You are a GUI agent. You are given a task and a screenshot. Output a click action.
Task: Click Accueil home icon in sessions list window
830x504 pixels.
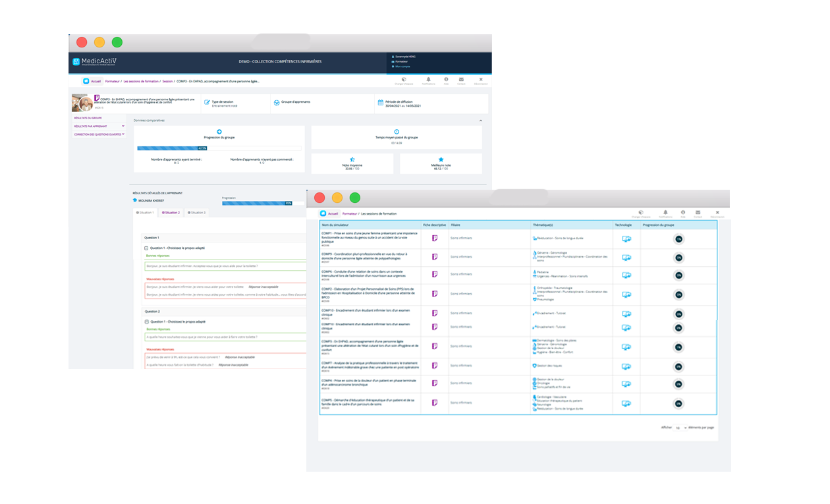coord(323,213)
